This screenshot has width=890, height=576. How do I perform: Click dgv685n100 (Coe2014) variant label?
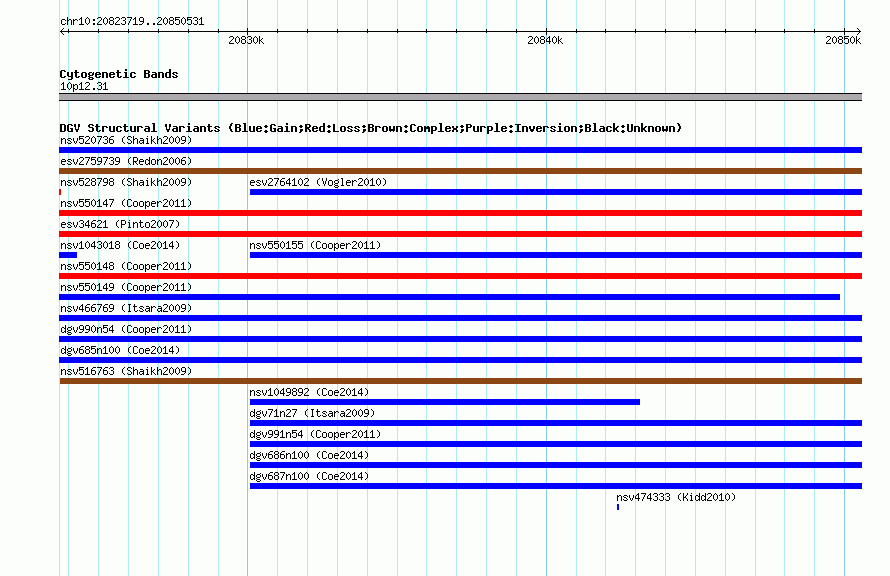(120, 350)
